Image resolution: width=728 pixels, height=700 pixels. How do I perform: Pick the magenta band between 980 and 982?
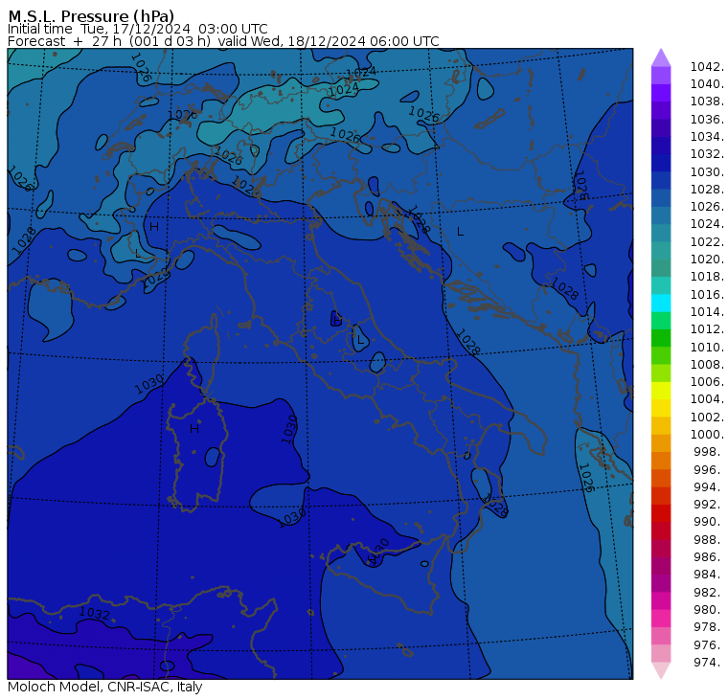pyautogui.click(x=661, y=600)
